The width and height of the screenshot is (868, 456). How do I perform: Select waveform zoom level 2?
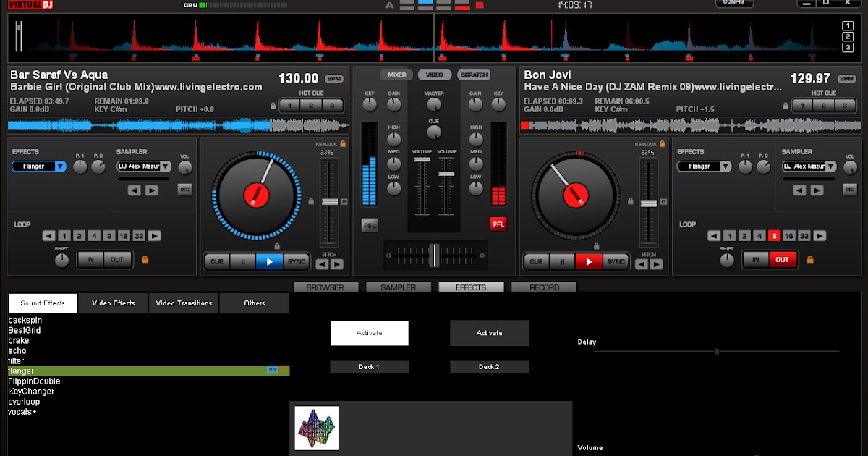848,37
